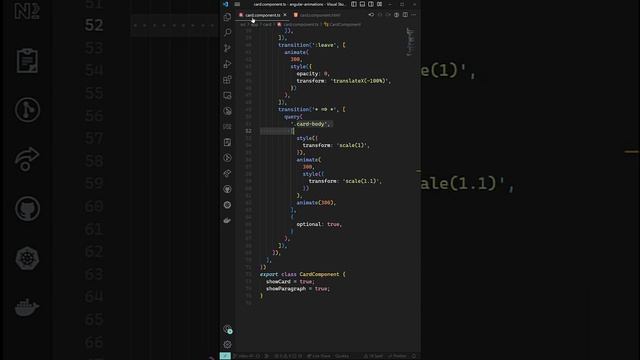
Task: Open customize layout icon in title bar
Action: 380,4
